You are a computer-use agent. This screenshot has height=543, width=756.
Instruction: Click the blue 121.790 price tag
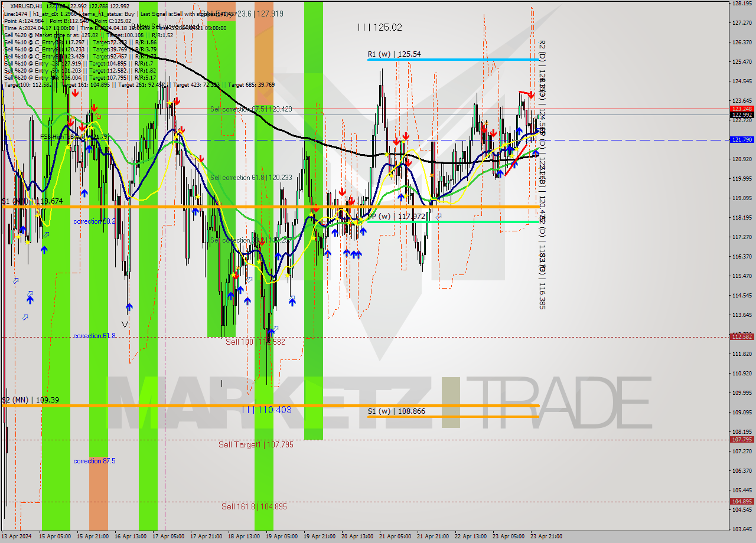coord(742,140)
